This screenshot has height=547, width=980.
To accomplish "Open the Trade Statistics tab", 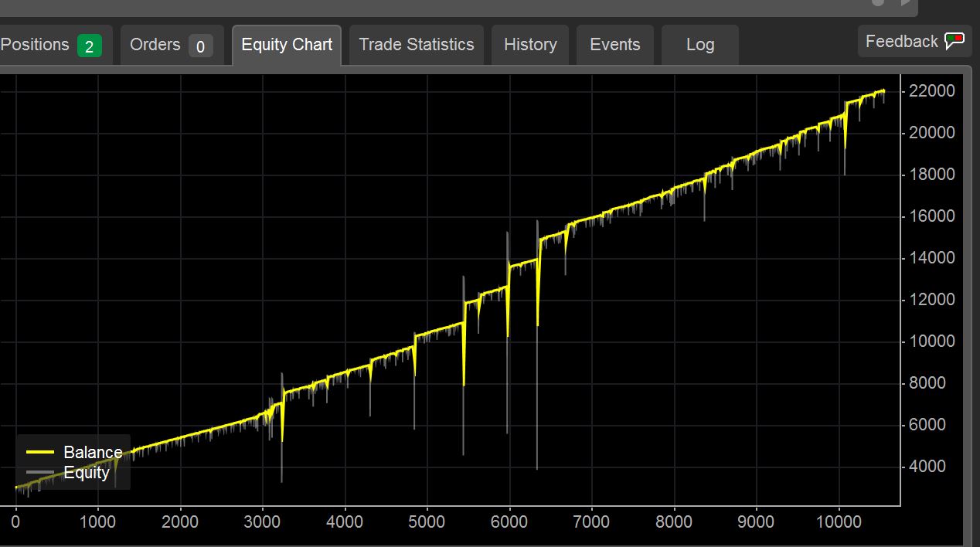I will (417, 46).
